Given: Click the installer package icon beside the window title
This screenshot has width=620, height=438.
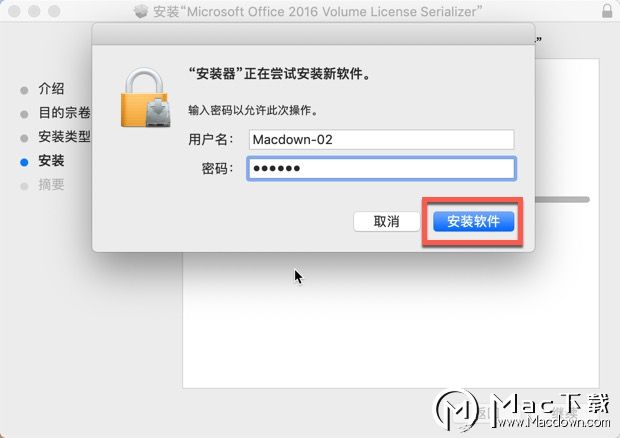Looking at the screenshot, I should 141,11.
